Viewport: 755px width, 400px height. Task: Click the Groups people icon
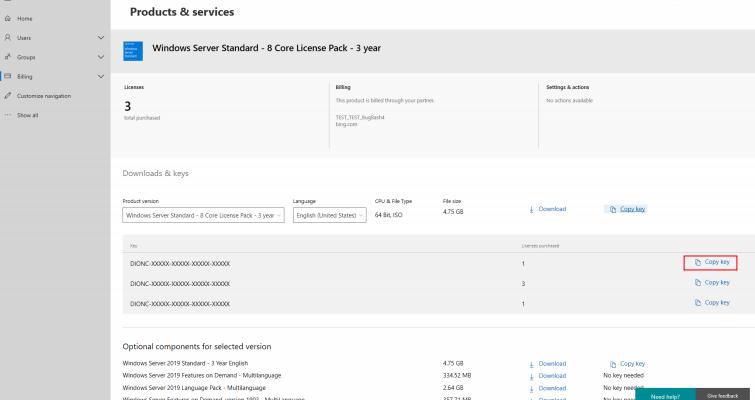point(8,57)
